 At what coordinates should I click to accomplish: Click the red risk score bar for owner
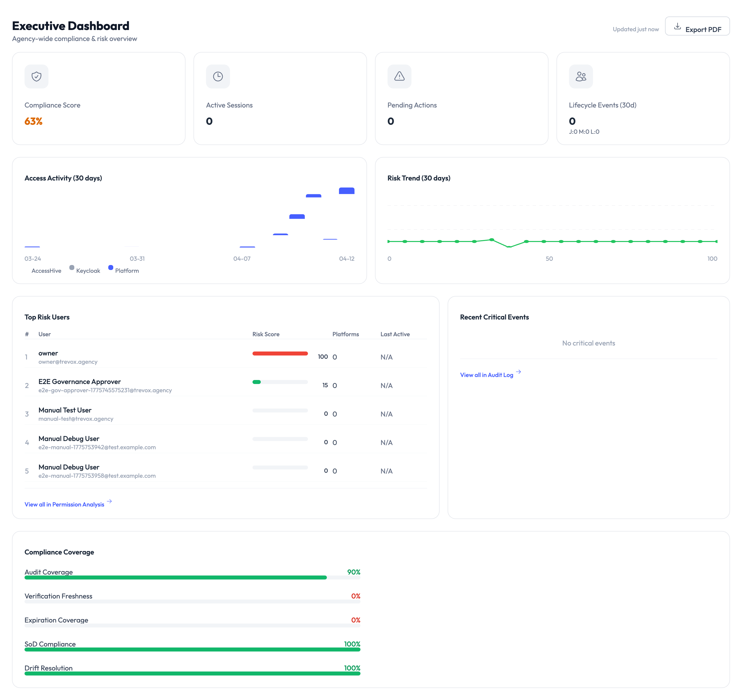tap(280, 353)
